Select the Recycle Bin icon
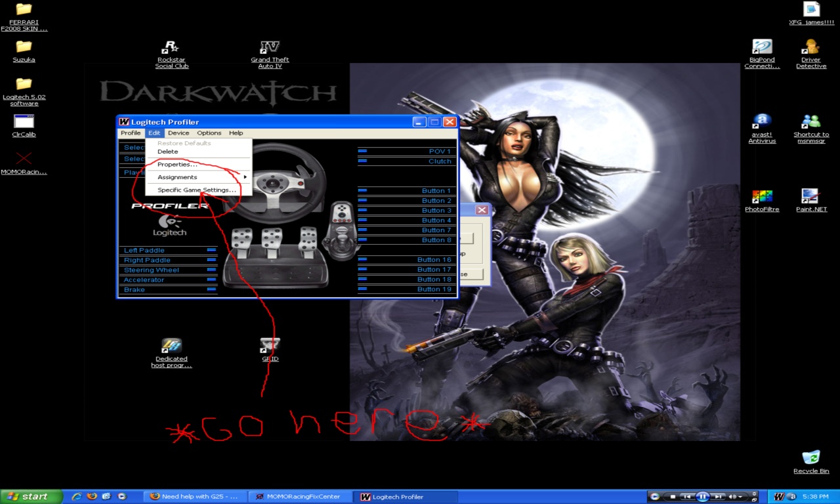The width and height of the screenshot is (840, 504). [x=811, y=462]
